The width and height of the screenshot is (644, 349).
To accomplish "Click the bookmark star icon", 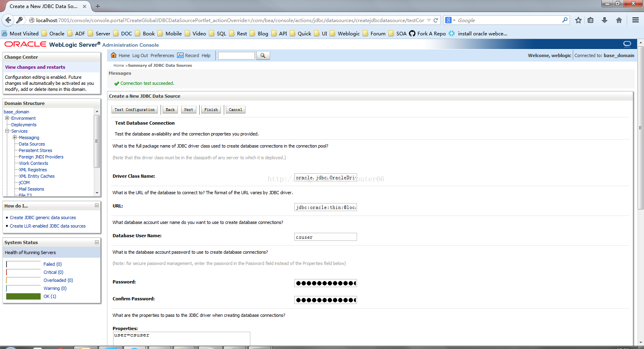I will [578, 20].
